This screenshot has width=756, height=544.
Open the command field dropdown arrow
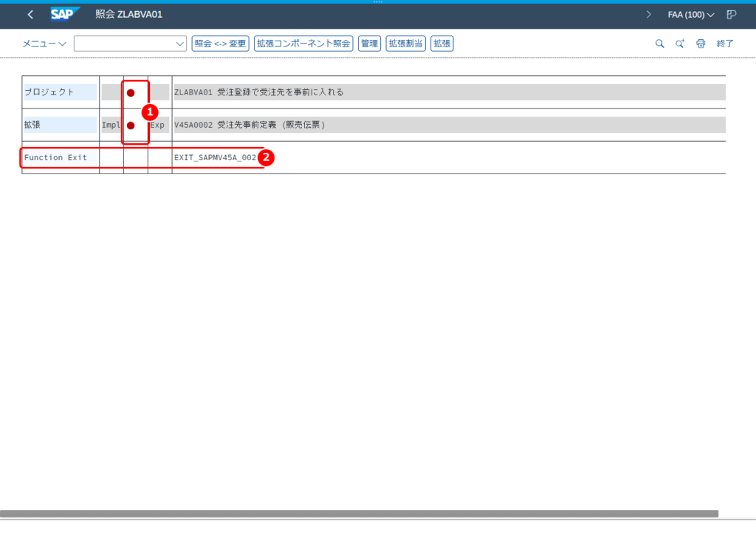179,44
